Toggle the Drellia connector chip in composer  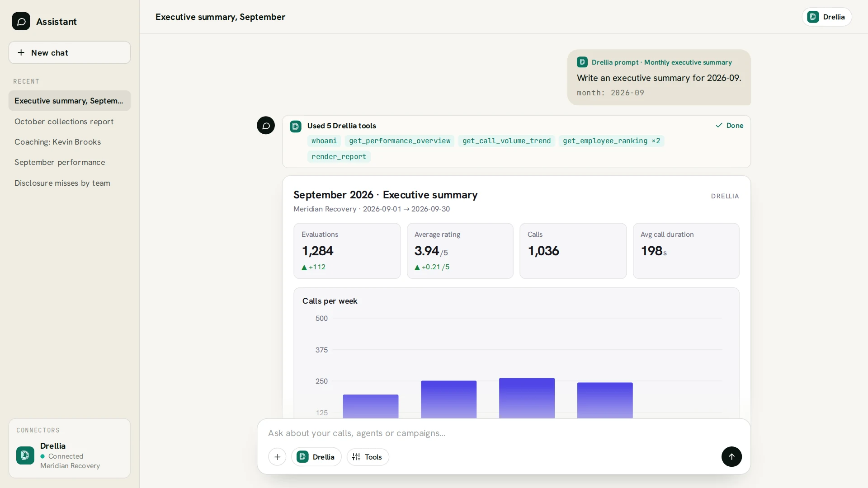click(316, 457)
